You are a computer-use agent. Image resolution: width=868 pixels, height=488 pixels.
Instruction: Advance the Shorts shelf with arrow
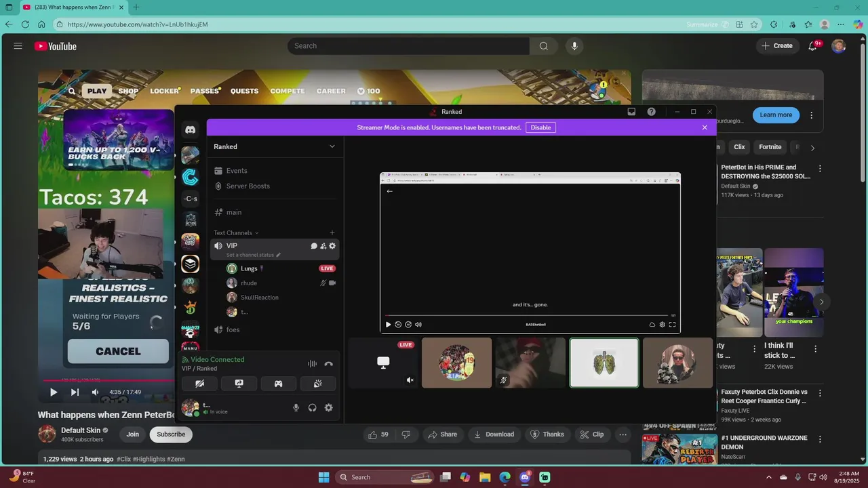click(821, 302)
